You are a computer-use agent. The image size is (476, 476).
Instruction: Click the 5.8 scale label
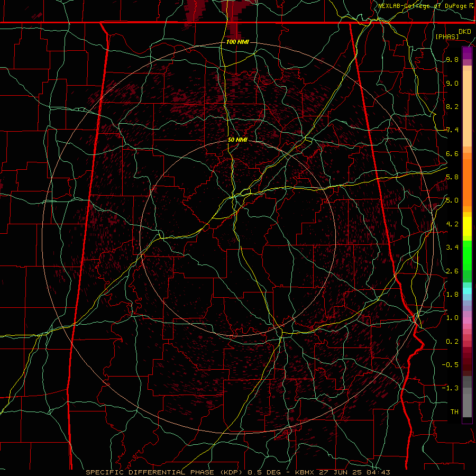coord(452,177)
